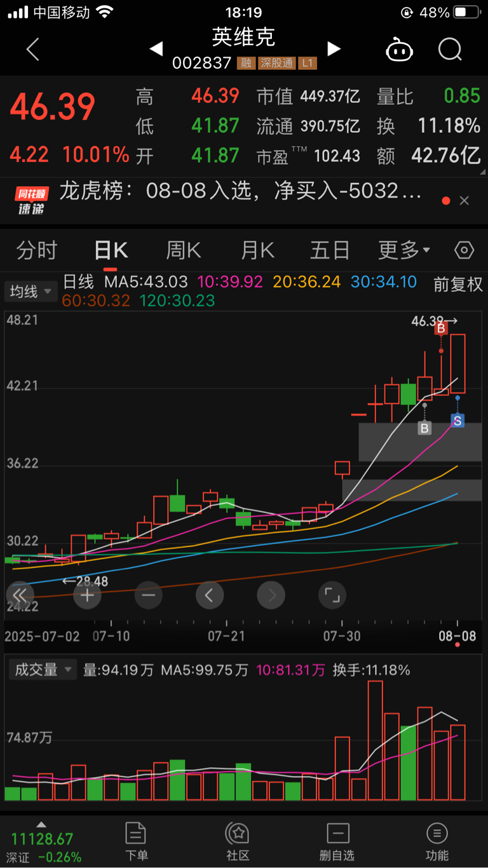Viewport: 488px width, 868px height.
Task: Tap the 60:30.32 MA label
Action: (96, 301)
